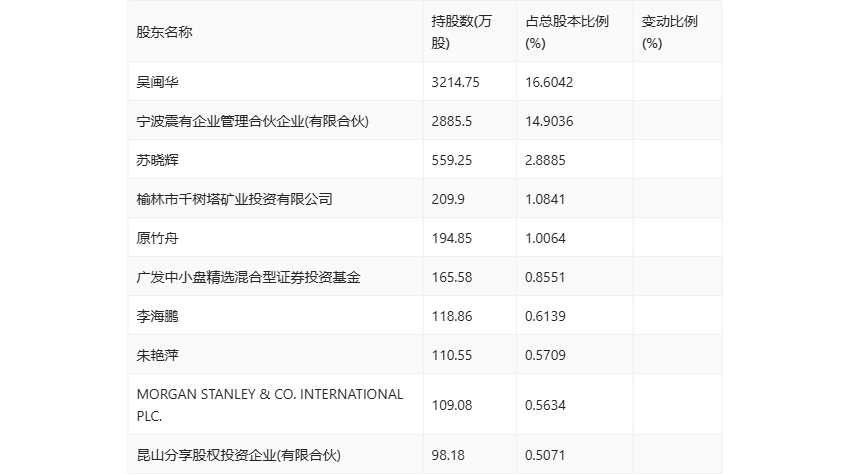Select the share count 2885.5
850x474 pixels.
(x=452, y=121)
